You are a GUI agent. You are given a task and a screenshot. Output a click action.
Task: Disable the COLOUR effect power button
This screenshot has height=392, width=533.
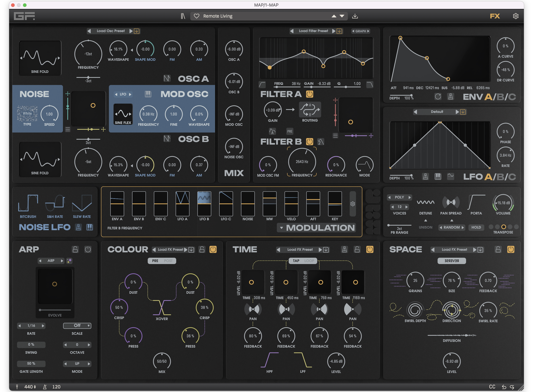tap(213, 249)
